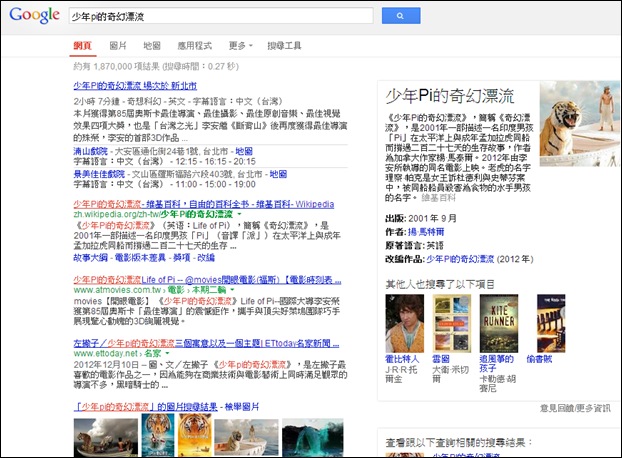Open the 霍比特人 text link
Screen dimensions: 622x458
point(402,359)
